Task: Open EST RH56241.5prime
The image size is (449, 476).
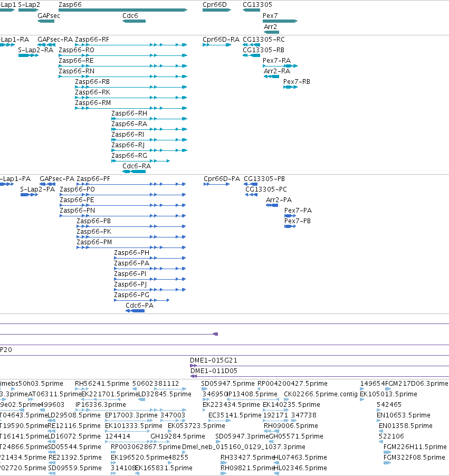Action: coord(102,384)
